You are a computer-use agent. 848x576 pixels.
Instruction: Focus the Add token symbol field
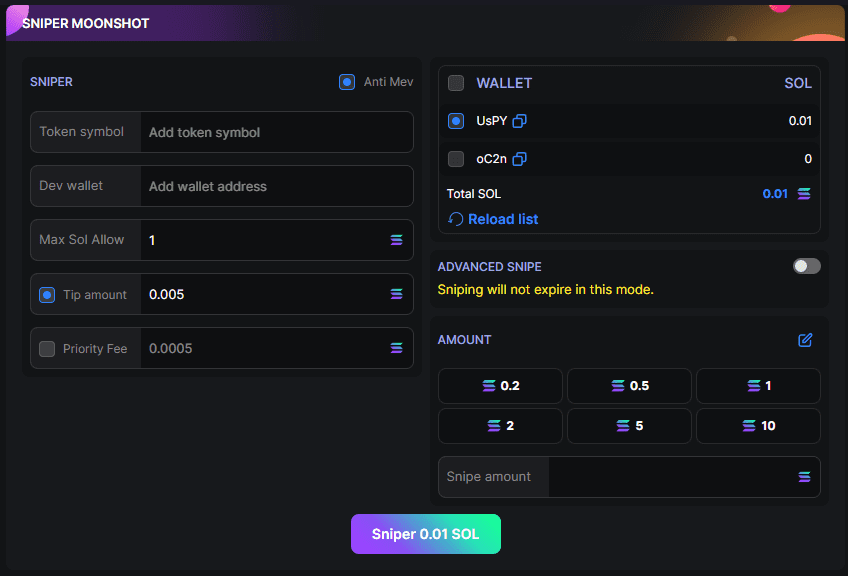click(x=276, y=133)
